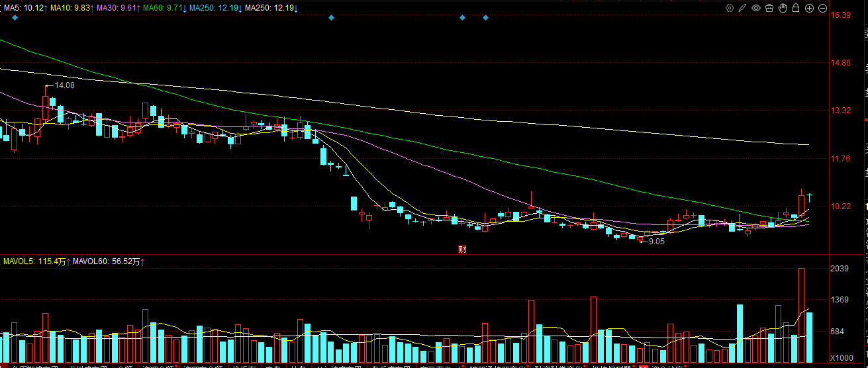Click the X1000 volume unit label
This screenshot has height=368, width=868.
pos(842,358)
